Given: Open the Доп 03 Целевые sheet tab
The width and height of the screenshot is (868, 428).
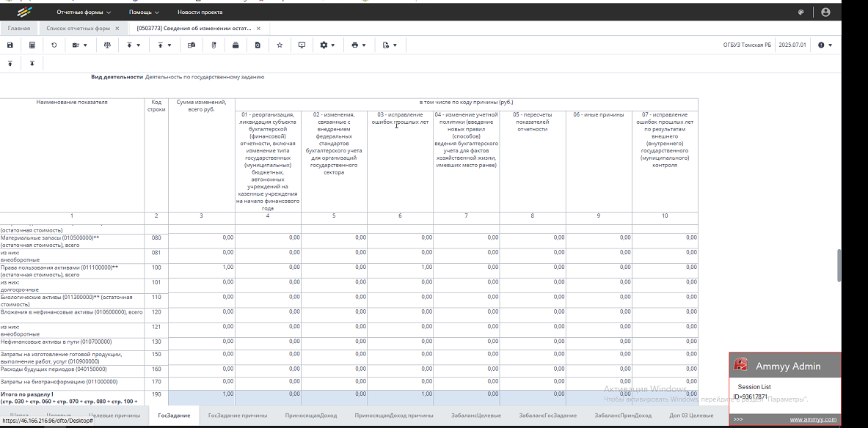Looking at the screenshot, I should (691, 416).
